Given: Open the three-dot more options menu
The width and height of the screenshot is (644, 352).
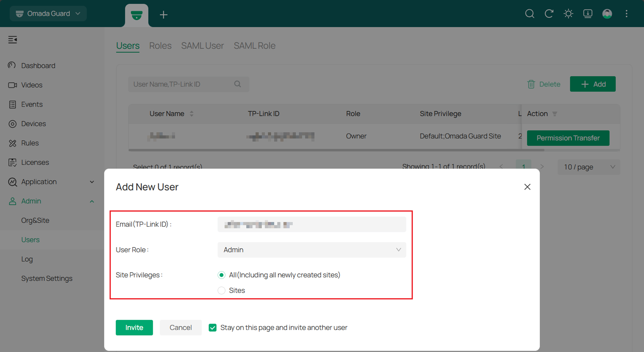Looking at the screenshot, I should [626, 13].
